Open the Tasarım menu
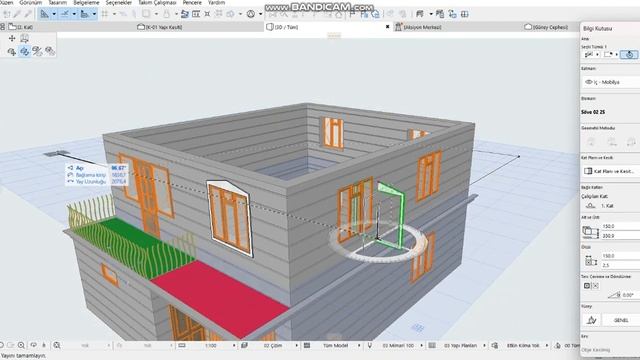640x360 pixels. coord(58,2)
